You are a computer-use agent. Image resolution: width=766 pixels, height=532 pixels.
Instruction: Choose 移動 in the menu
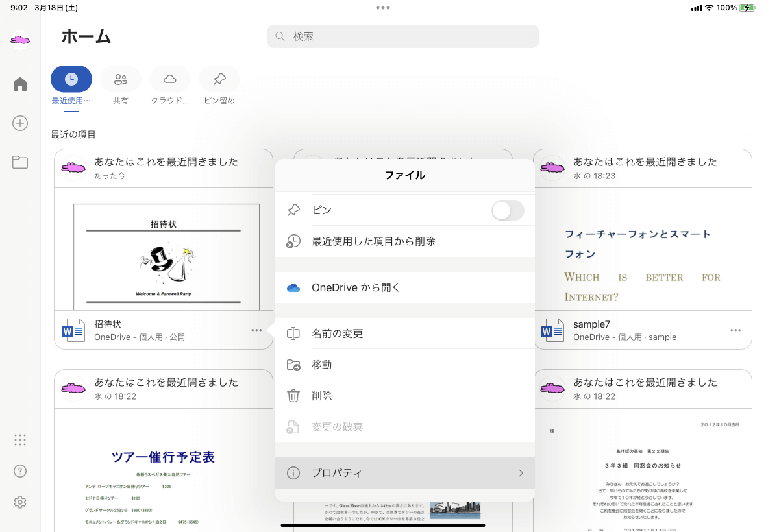pos(405,365)
